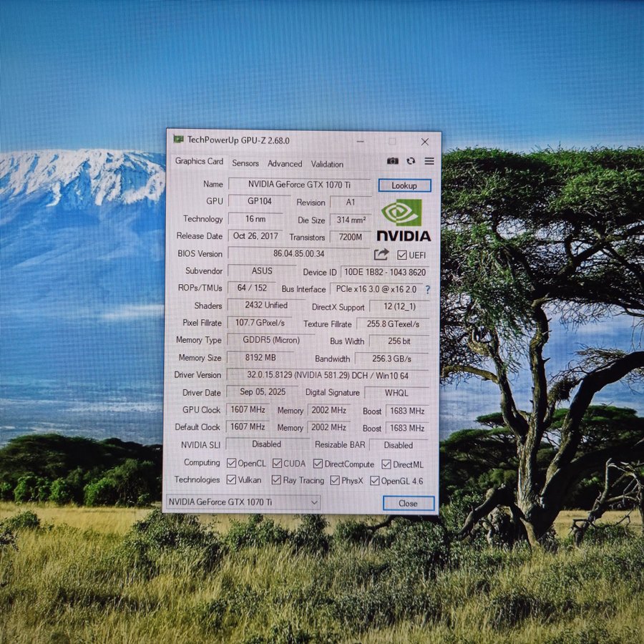Click the BIOS export share icon

coord(381,254)
